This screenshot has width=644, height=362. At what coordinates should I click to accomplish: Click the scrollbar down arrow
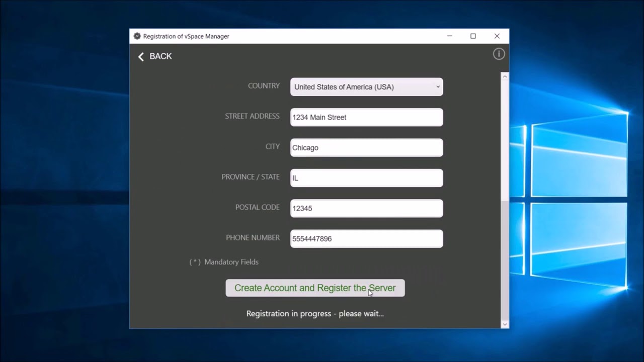coord(505,324)
